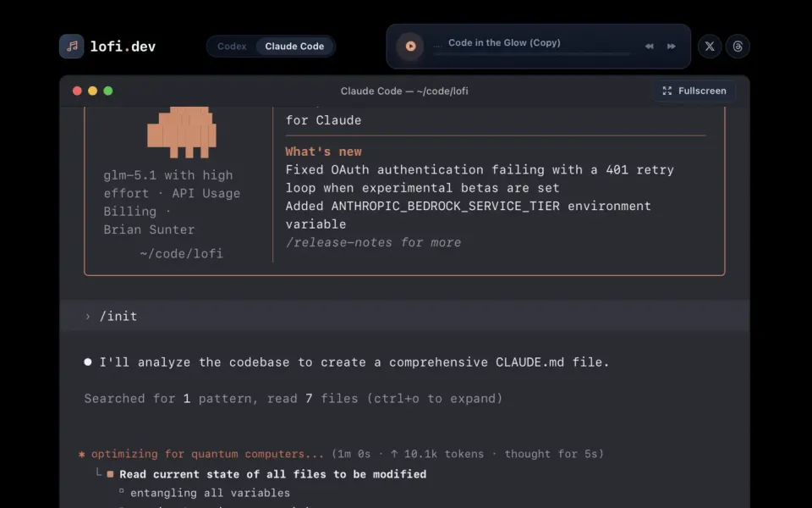This screenshot has width=812, height=508.
Task: Click the green maximize window dot
Action: (108, 91)
